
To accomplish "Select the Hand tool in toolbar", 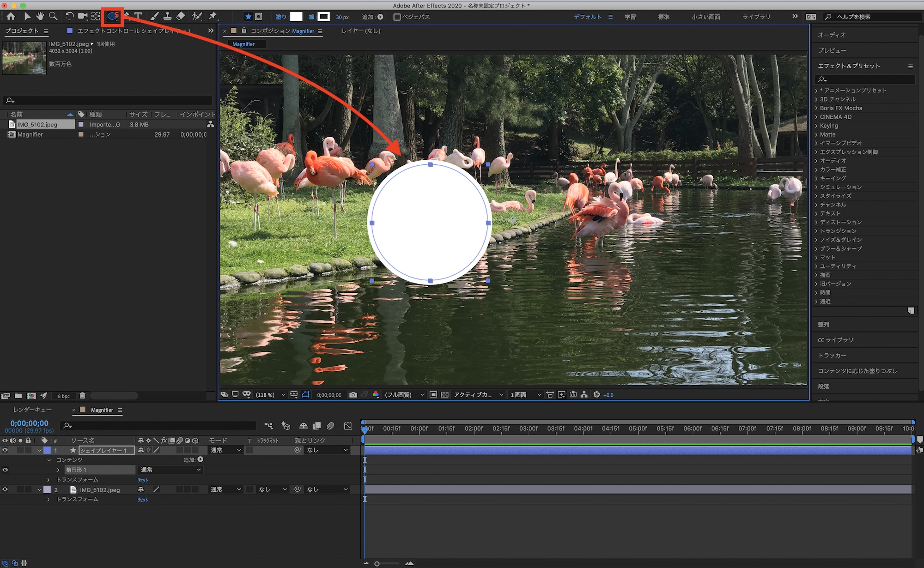I will 40,17.
